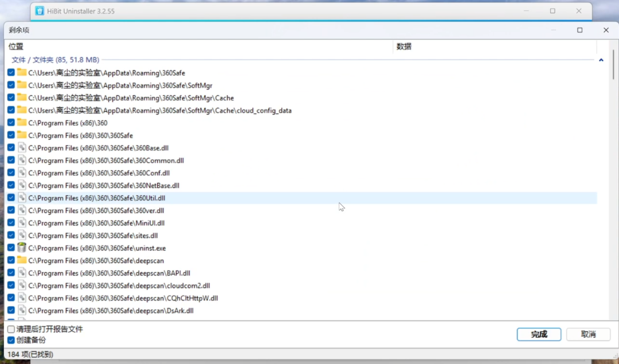Click the 184 项(已找到) status bar text
Screen dimensions: 619x364
(x=30, y=354)
